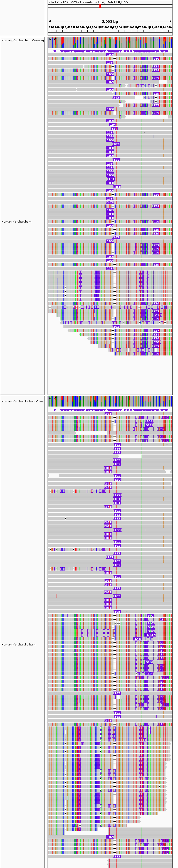The width and height of the screenshot is (178, 868).
Task: Click the 178 insertion label in the lra track
Action: tap(108, 507)
